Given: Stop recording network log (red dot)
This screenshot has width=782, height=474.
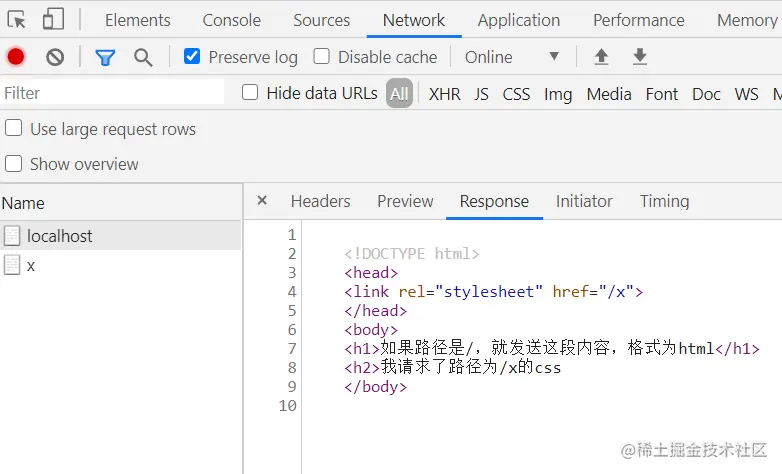Looking at the screenshot, I should click(16, 57).
